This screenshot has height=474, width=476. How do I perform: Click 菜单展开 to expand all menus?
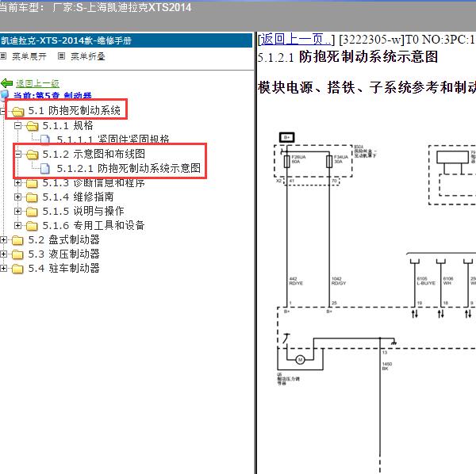(29, 56)
